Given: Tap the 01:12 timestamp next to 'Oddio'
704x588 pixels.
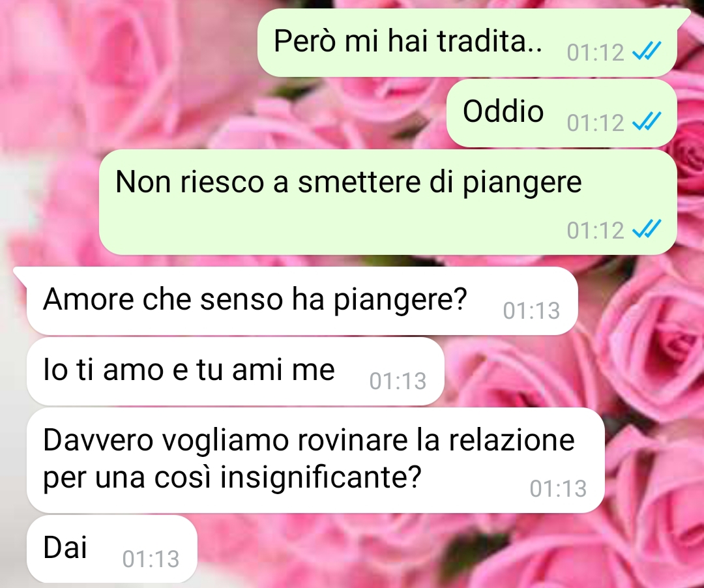Looking at the screenshot, I should coord(595,123).
